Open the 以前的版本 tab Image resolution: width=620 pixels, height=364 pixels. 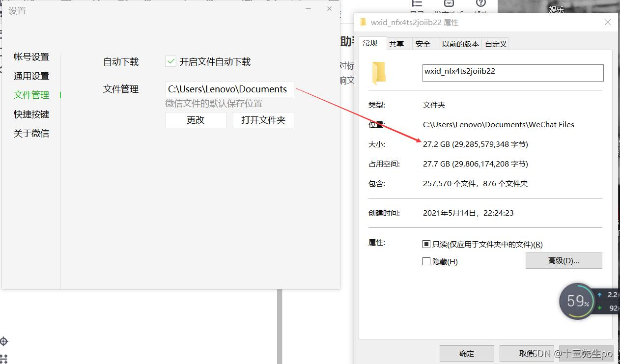pyautogui.click(x=459, y=44)
